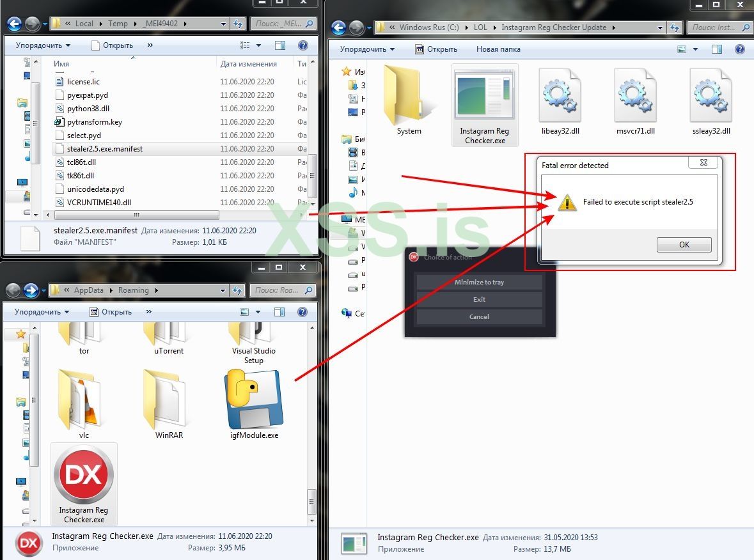Screen dimensions: 754x560
Task: Select stealer2.5.exe.manifest file row
Action: click(x=180, y=149)
